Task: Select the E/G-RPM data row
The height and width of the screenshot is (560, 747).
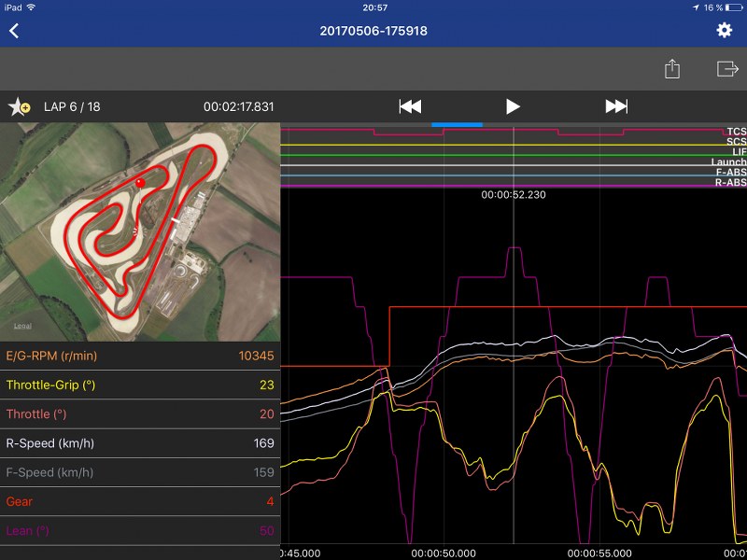Action: [140, 356]
